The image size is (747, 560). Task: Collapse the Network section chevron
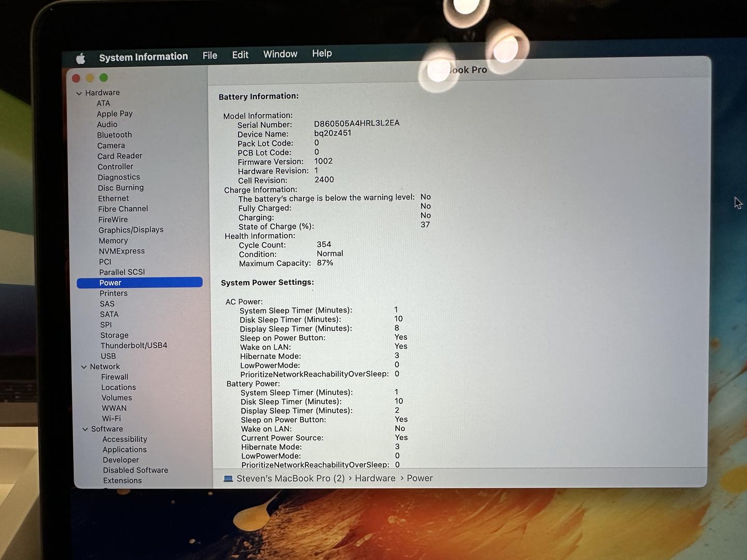coord(84,367)
